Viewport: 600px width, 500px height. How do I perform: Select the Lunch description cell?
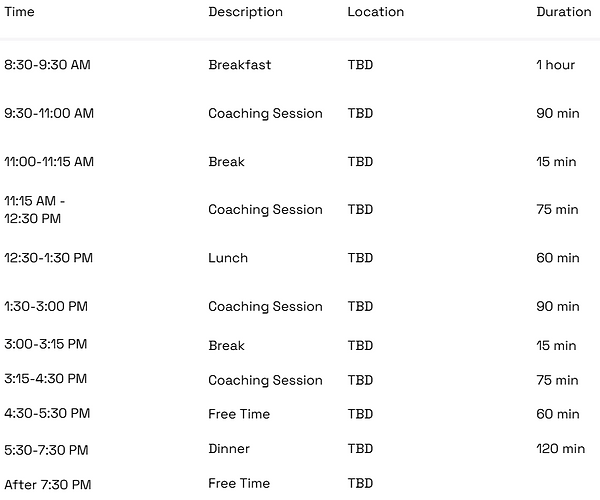click(x=228, y=258)
